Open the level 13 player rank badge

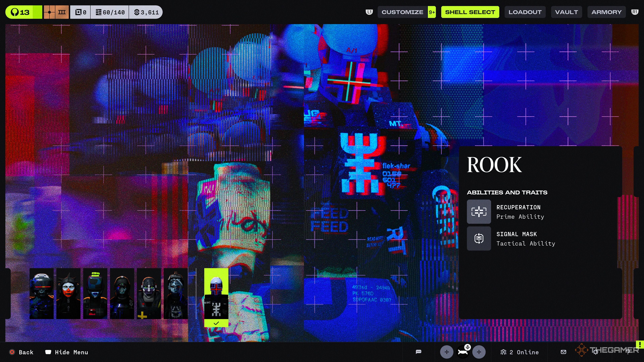(24, 12)
